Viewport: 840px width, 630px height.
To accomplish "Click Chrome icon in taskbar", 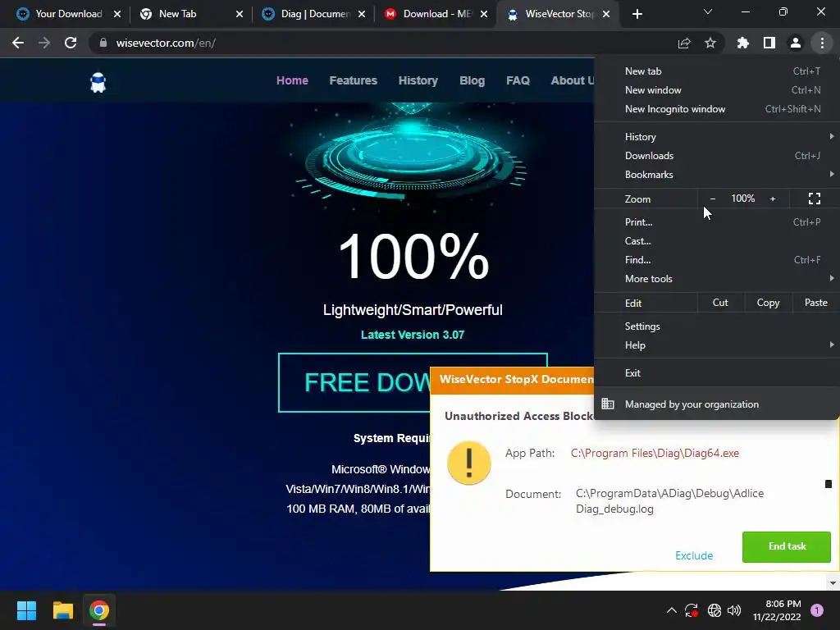I will pos(99,610).
